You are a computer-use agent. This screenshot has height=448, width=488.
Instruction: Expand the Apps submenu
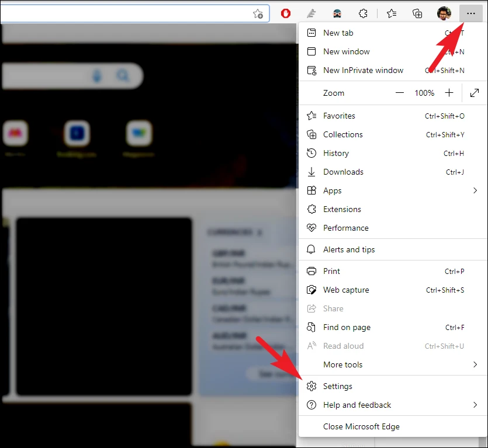click(x=393, y=190)
